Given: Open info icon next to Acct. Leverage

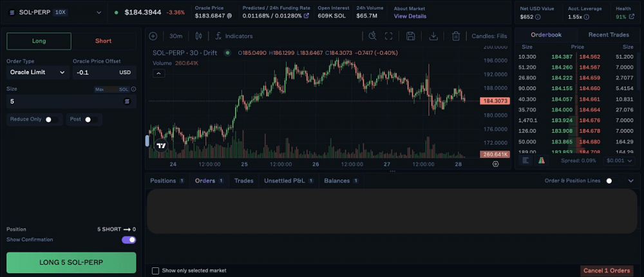Looking at the screenshot, I should 587,17.
